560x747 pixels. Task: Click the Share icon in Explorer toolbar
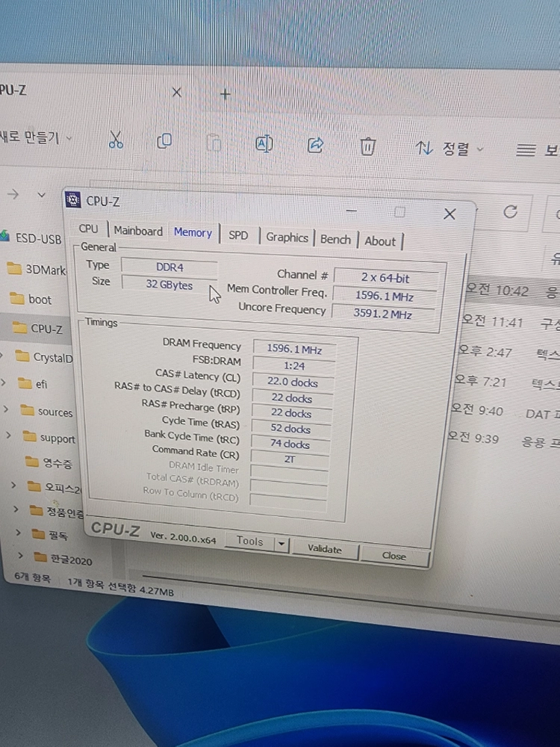(315, 144)
